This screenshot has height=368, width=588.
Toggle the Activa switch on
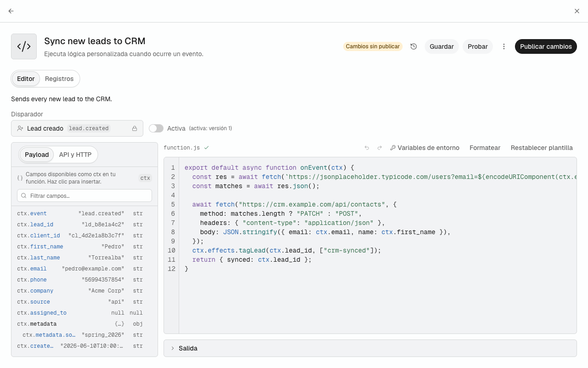coord(156,128)
